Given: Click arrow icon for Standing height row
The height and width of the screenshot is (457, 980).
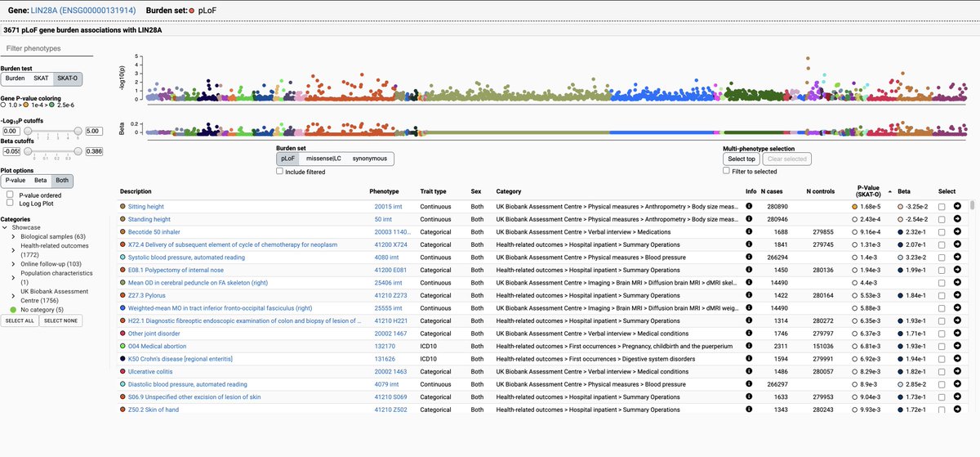Looking at the screenshot, I should [x=957, y=219].
